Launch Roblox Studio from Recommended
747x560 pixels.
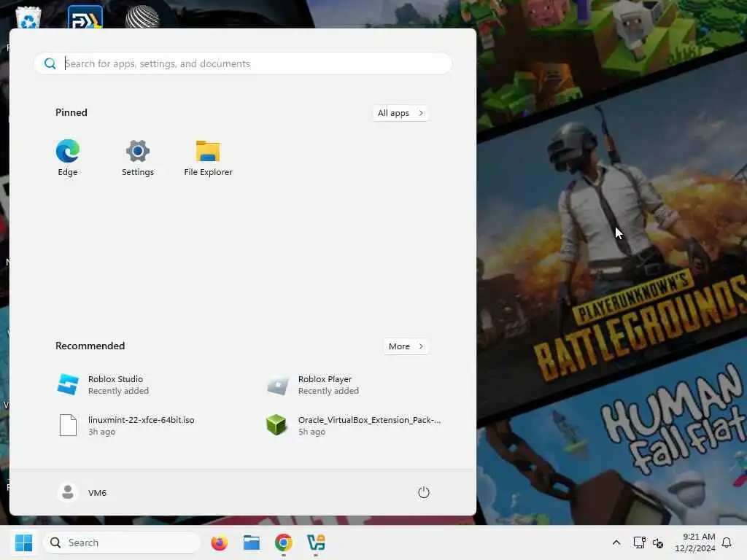click(x=103, y=385)
